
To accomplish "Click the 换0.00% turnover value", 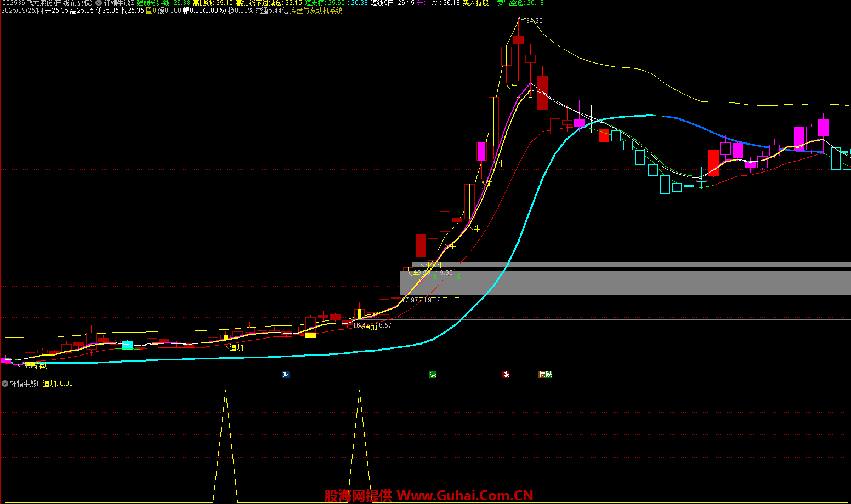I will [x=241, y=10].
